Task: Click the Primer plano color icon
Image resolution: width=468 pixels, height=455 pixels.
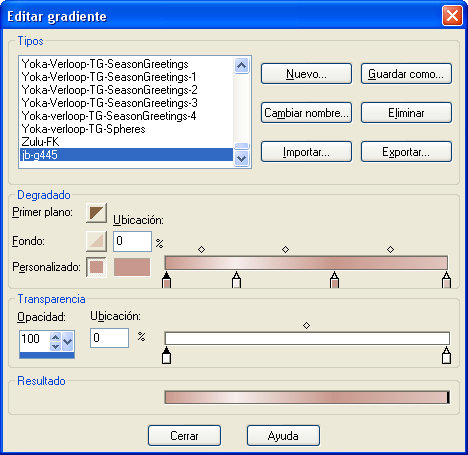Action: [x=96, y=213]
